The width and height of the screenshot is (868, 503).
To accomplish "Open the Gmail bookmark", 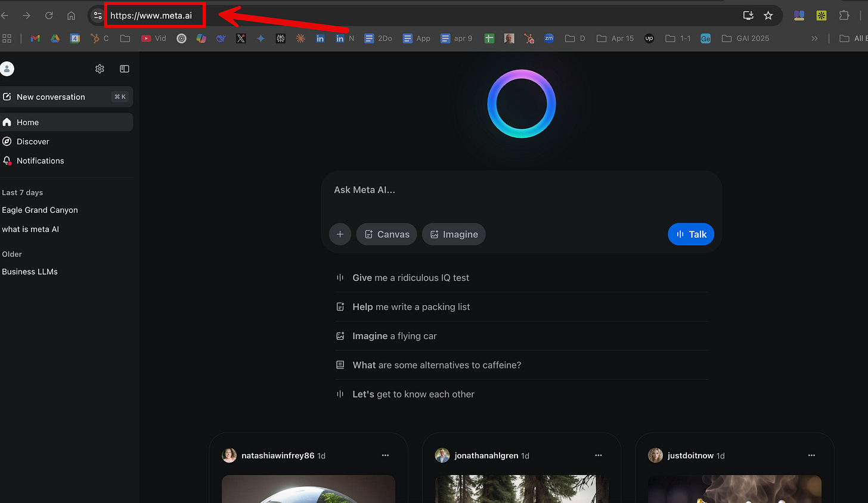I will coord(35,38).
